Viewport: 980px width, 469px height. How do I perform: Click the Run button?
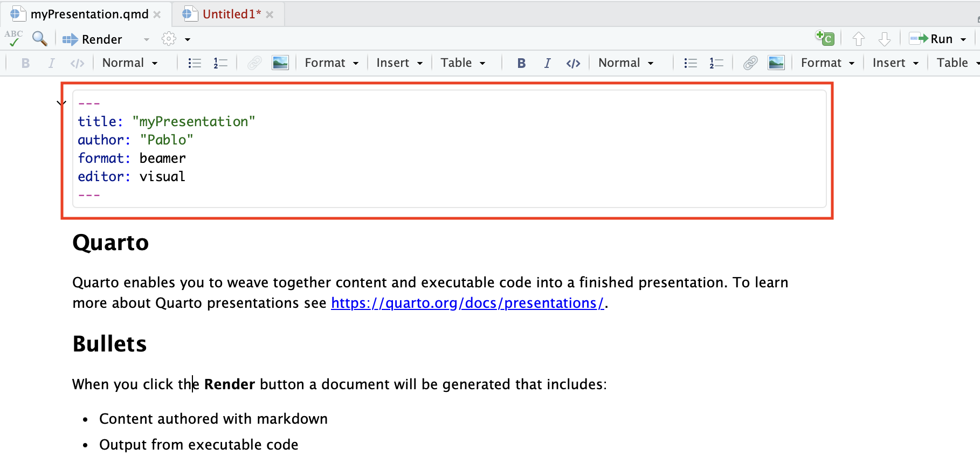coord(931,39)
